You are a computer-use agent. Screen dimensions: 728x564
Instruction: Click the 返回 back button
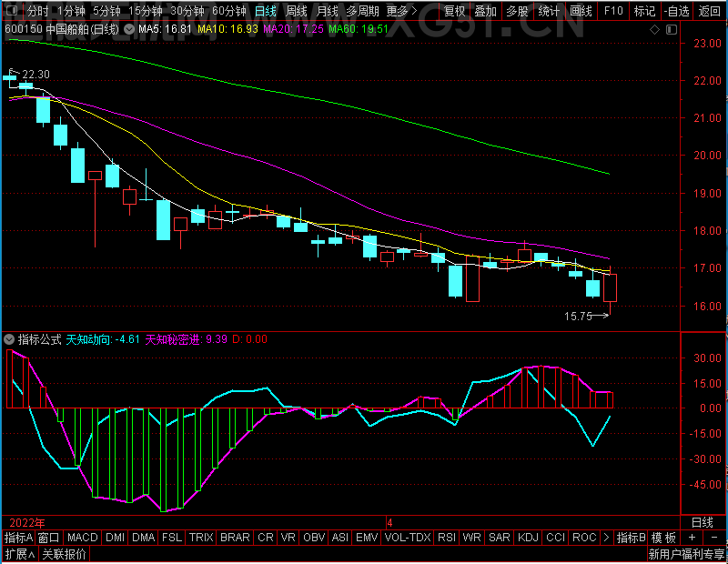[x=710, y=11]
